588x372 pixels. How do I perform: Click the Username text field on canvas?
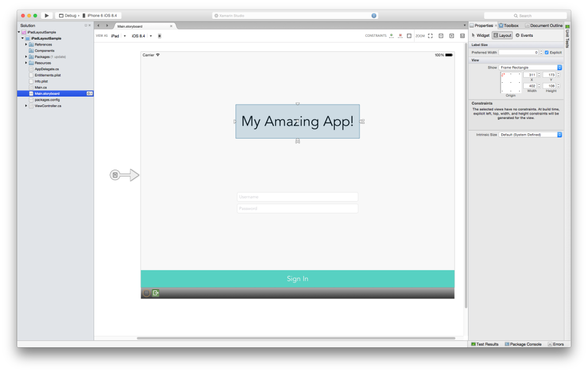click(x=297, y=197)
